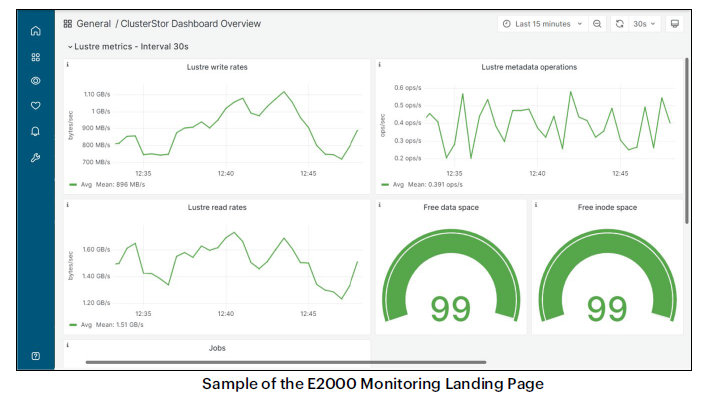Screen dimensions: 706x397
Task: Click ClusterStor Dashboard Overview breadcrumb
Action: [190, 24]
